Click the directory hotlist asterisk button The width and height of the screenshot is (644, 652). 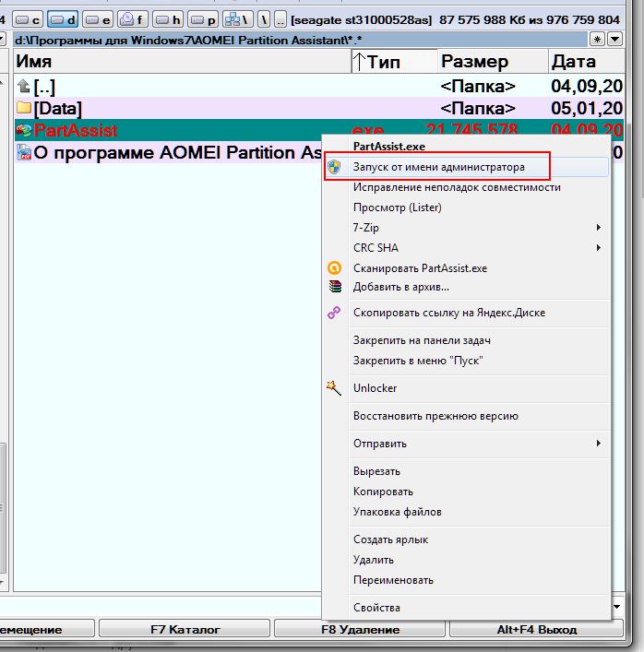click(597, 40)
